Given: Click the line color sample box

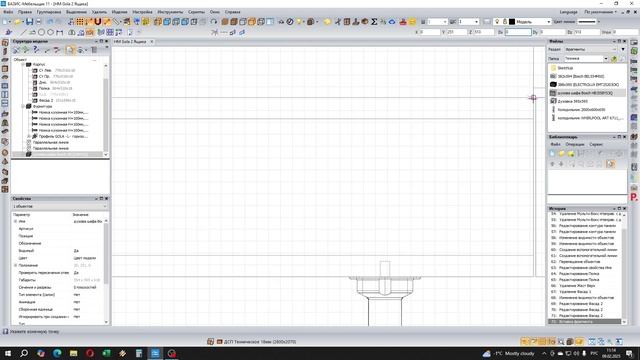Looking at the screenshot, I should 587,22.
